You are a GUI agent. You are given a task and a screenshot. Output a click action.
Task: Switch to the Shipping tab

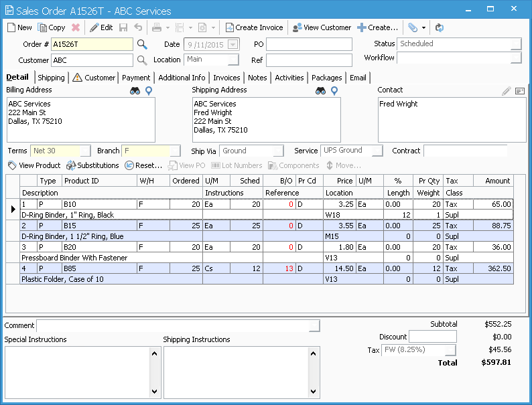tap(51, 78)
